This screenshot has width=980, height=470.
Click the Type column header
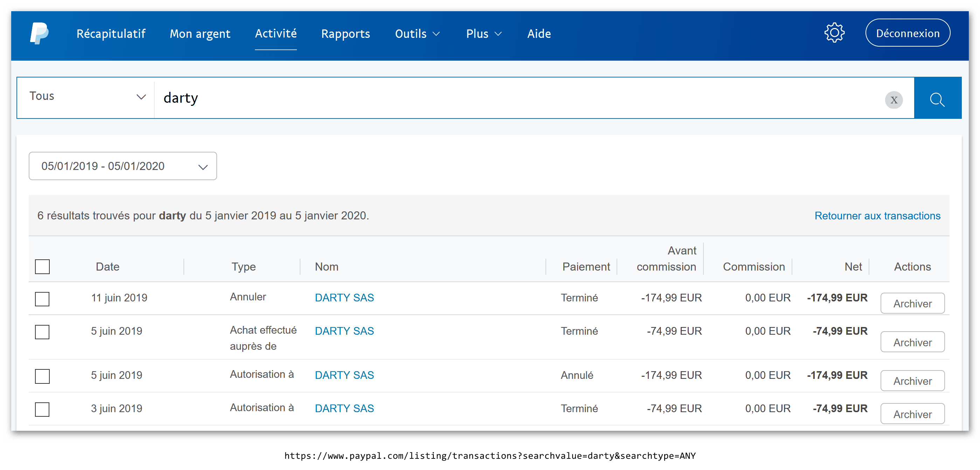[x=243, y=267]
